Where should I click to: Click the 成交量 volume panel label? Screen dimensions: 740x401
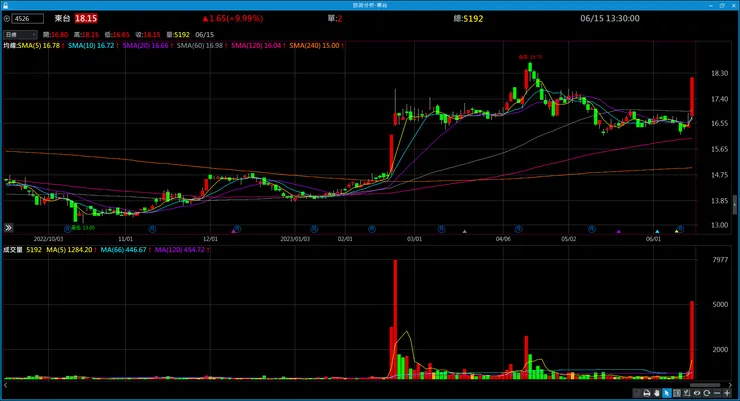(x=13, y=250)
